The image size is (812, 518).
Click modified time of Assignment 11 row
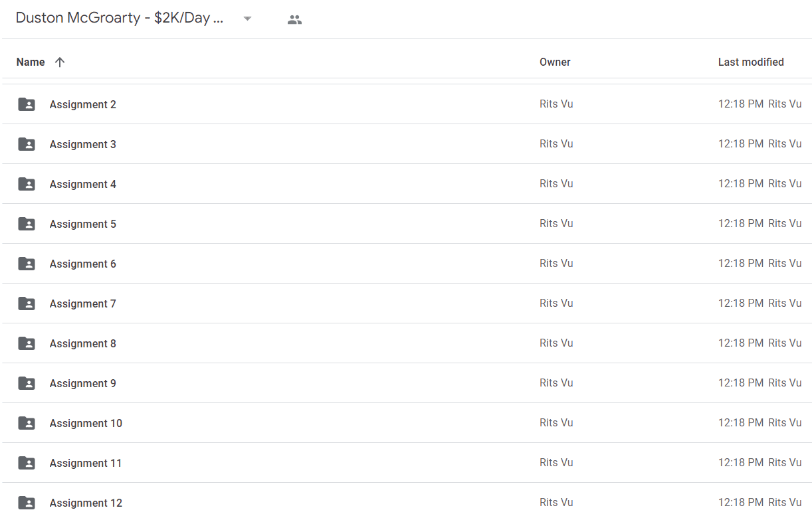pyautogui.click(x=741, y=462)
